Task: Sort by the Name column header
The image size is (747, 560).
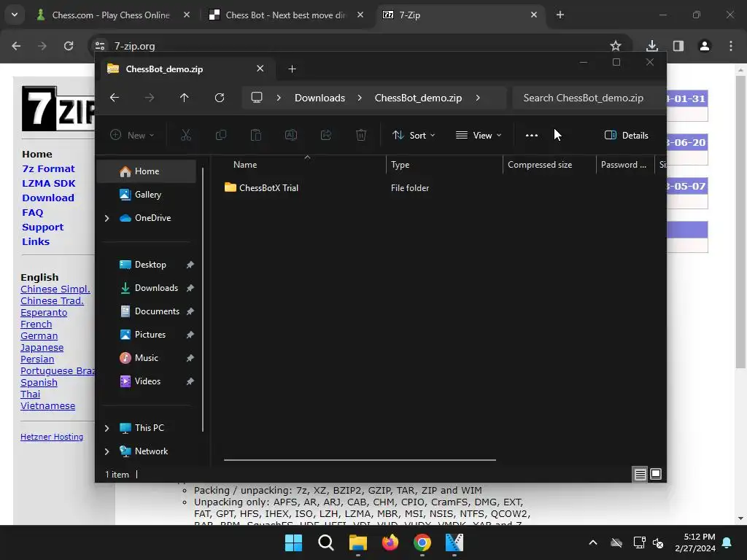Action: [x=245, y=165]
